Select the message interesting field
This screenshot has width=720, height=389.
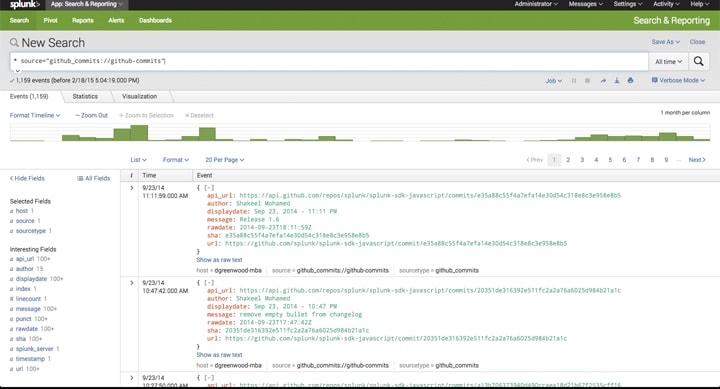click(28, 309)
